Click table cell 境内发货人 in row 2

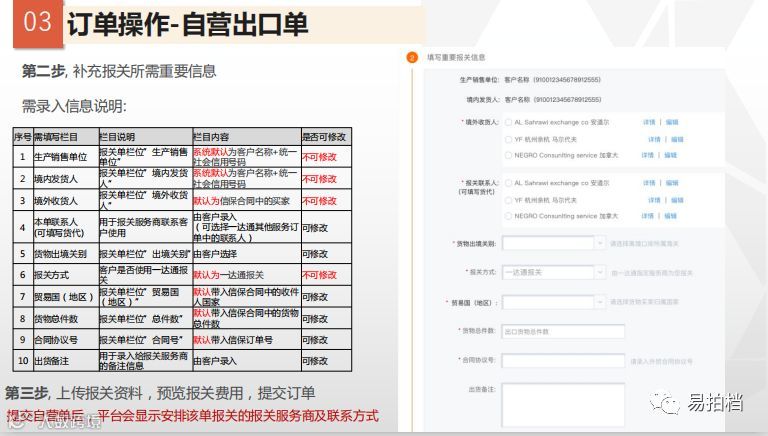click(66, 179)
